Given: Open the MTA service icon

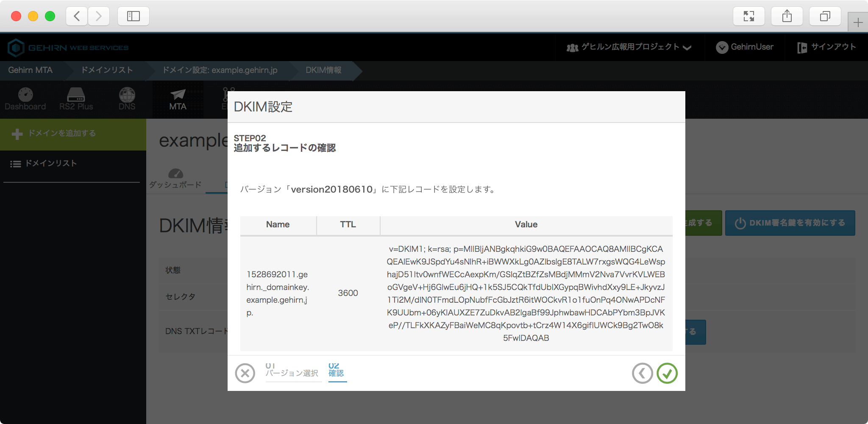Looking at the screenshot, I should click(x=178, y=100).
